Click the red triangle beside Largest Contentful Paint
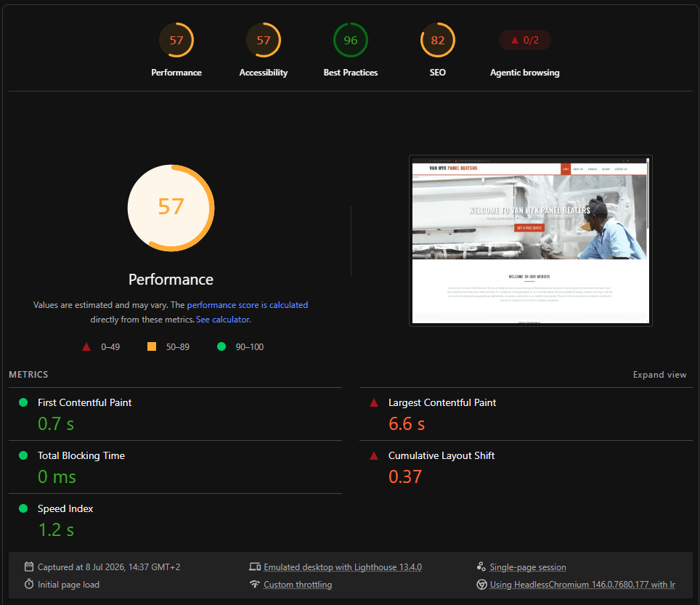Viewport: 700px width, 605px height. [374, 403]
